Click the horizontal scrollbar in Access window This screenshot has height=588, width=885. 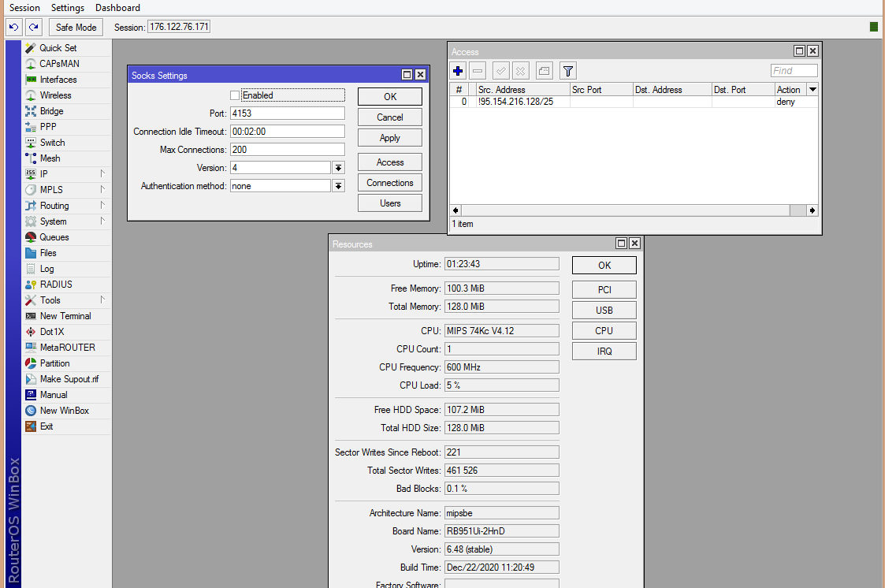pos(625,210)
